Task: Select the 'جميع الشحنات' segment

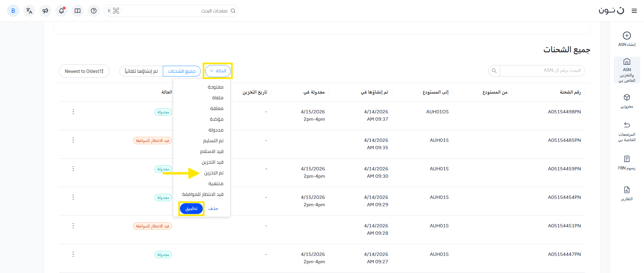Action: tap(182, 71)
